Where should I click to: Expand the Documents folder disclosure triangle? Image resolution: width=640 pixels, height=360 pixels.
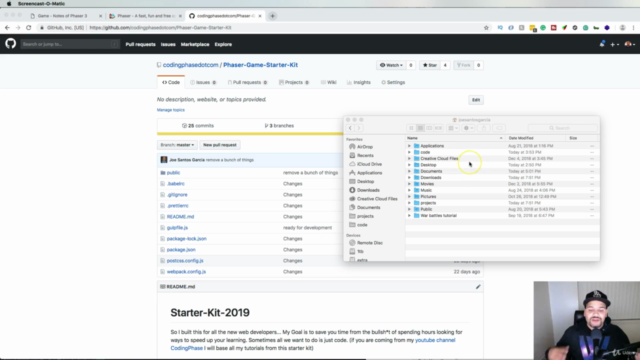coord(409,171)
